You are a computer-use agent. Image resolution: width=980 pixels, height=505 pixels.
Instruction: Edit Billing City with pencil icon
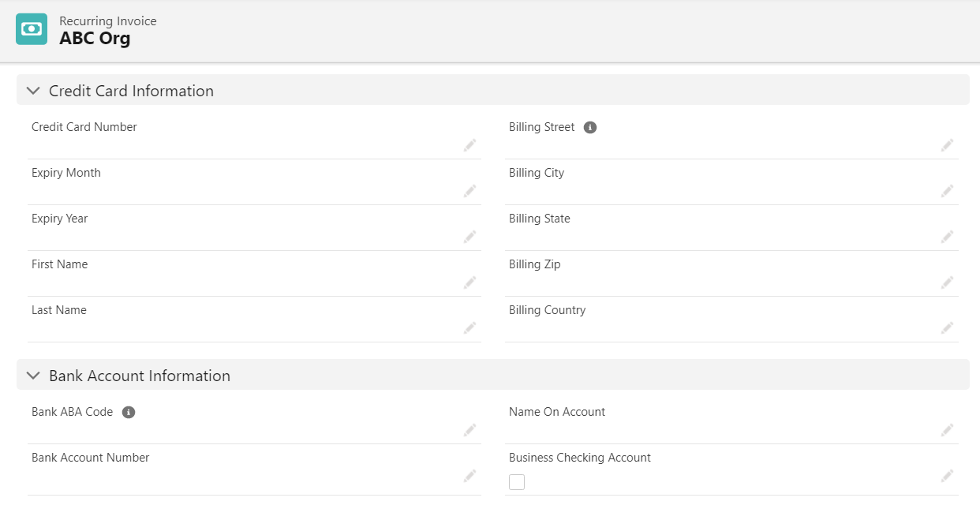(x=947, y=191)
